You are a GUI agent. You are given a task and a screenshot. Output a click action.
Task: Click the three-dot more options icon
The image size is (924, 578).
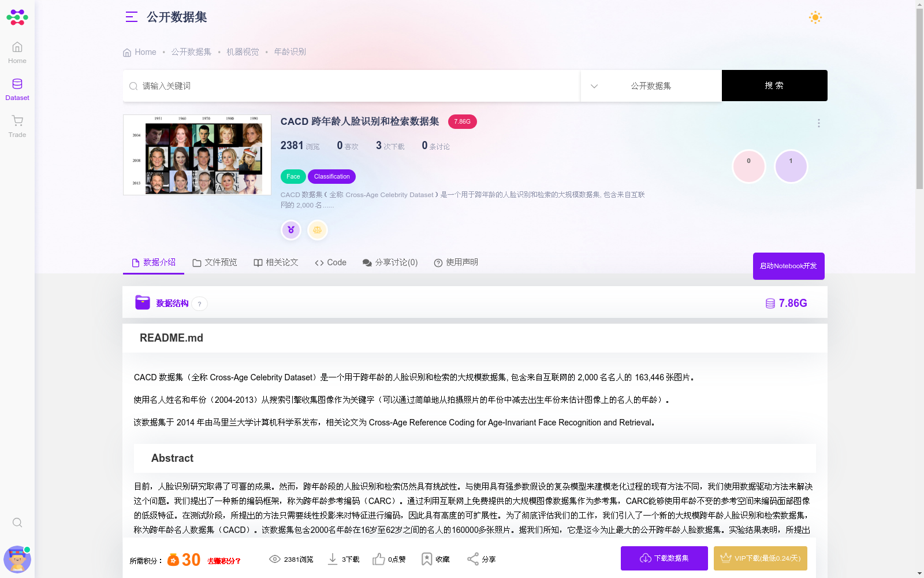[819, 123]
